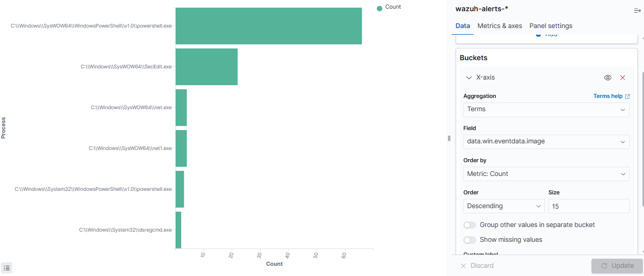The height and width of the screenshot is (276, 644).
Task: Click the collapse sidebar arrow icon
Action: 637,10
